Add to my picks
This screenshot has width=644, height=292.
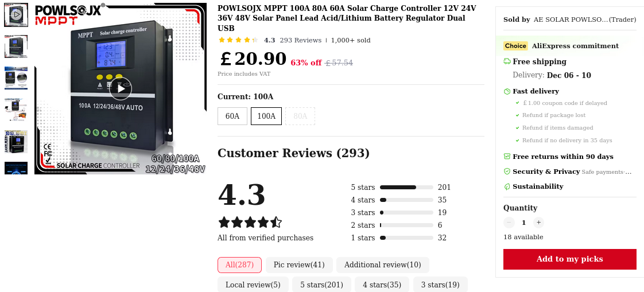[569, 259]
